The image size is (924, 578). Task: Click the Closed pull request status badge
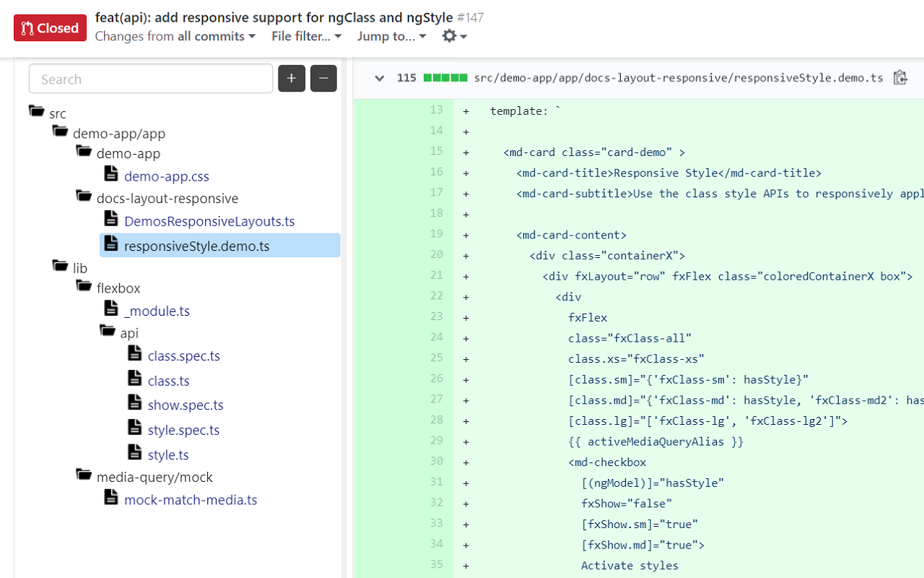point(50,28)
